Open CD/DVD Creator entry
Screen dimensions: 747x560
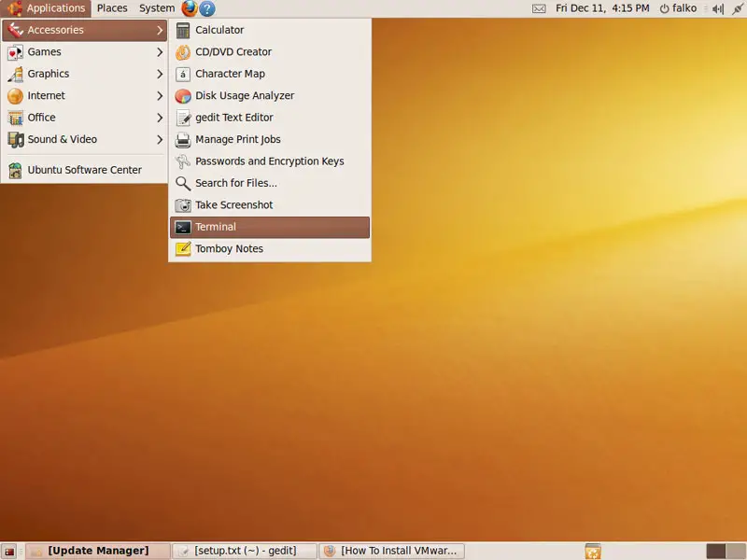point(270,52)
